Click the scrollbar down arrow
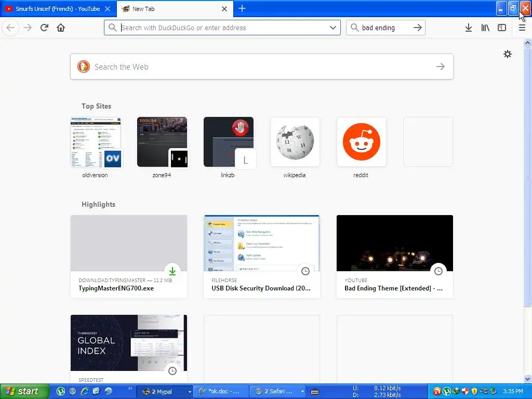This screenshot has width=532, height=399. coord(527,379)
